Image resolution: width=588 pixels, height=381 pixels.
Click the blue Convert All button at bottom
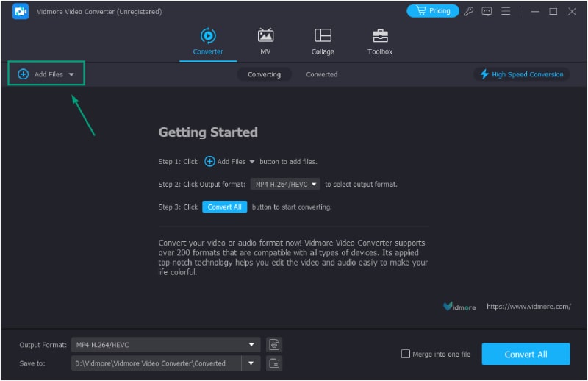(526, 354)
